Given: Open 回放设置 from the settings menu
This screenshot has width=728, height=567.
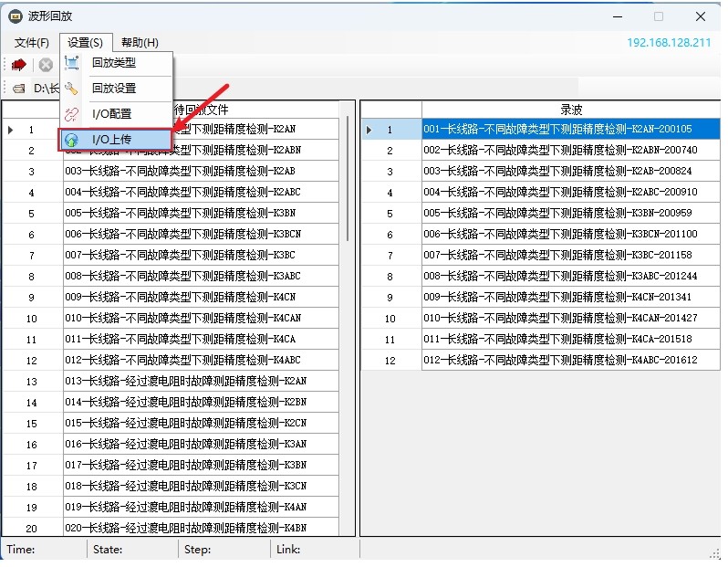Looking at the screenshot, I should pyautogui.click(x=114, y=89).
